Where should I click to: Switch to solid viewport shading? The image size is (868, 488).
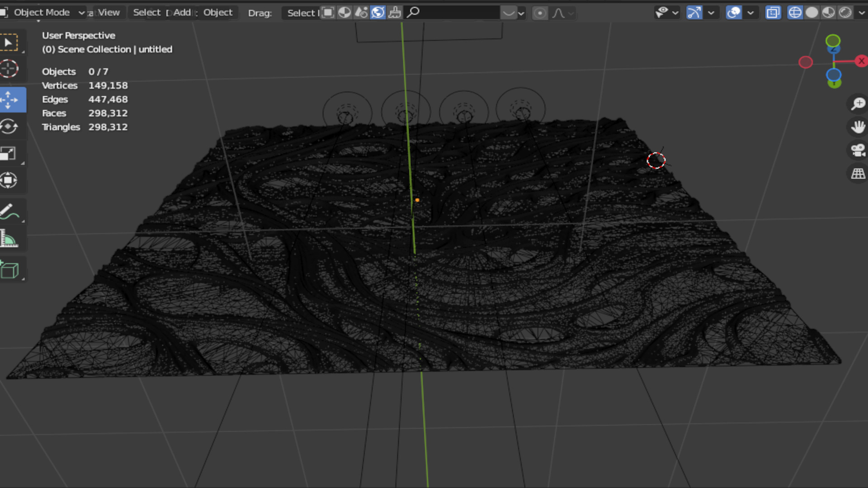click(811, 13)
